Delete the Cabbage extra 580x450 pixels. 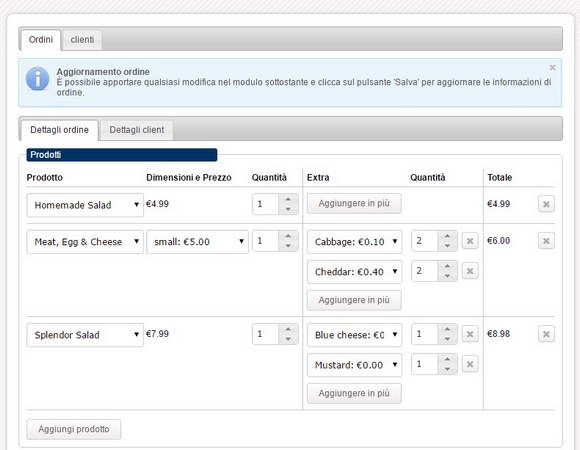[470, 241]
